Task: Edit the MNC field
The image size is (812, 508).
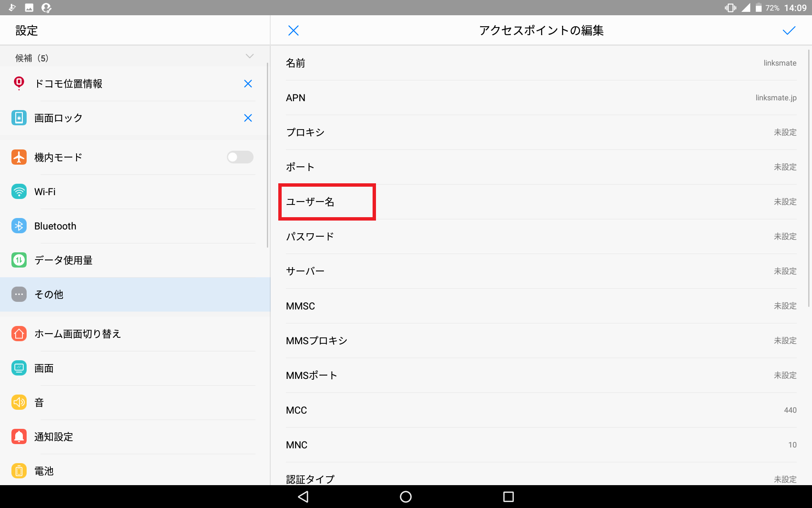Action: (541, 445)
